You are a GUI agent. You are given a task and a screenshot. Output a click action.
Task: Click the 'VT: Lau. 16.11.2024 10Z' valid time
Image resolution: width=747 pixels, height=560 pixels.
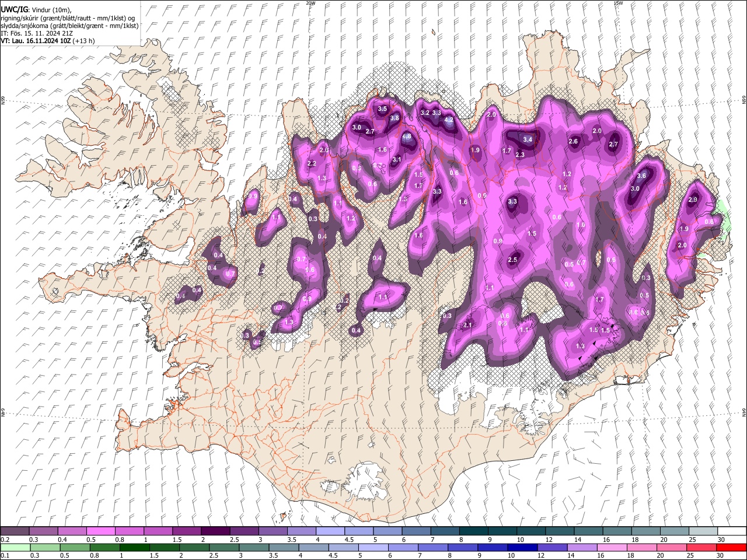coord(36,41)
